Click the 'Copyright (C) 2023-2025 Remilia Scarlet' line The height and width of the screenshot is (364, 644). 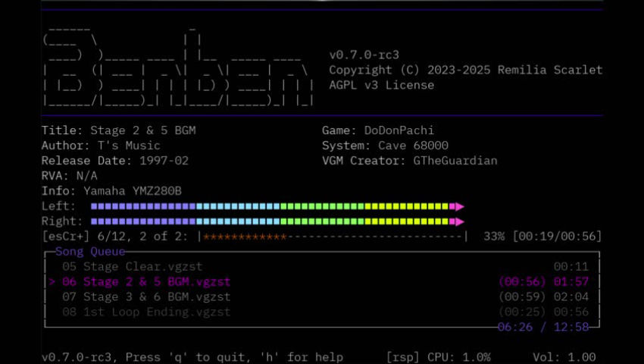tap(466, 70)
